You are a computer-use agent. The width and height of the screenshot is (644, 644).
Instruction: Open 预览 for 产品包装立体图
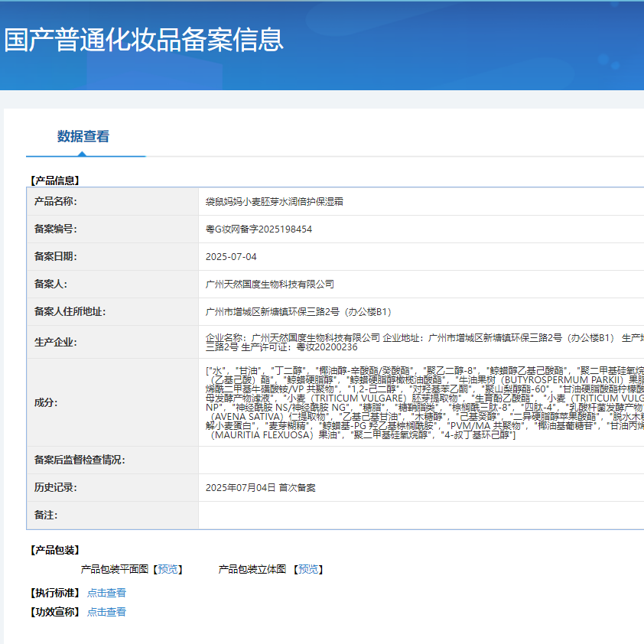(308, 569)
